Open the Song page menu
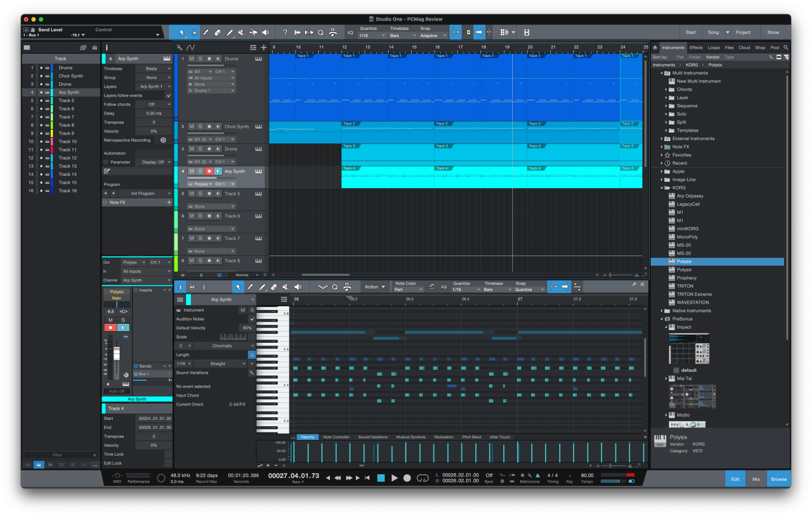This screenshot has width=812, height=516. coord(727,33)
